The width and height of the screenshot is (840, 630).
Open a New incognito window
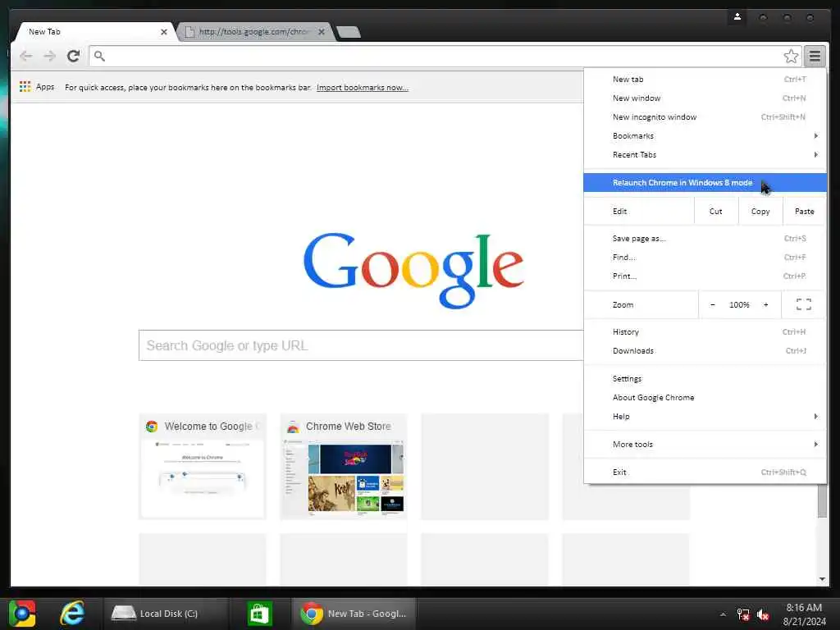[x=705, y=116]
